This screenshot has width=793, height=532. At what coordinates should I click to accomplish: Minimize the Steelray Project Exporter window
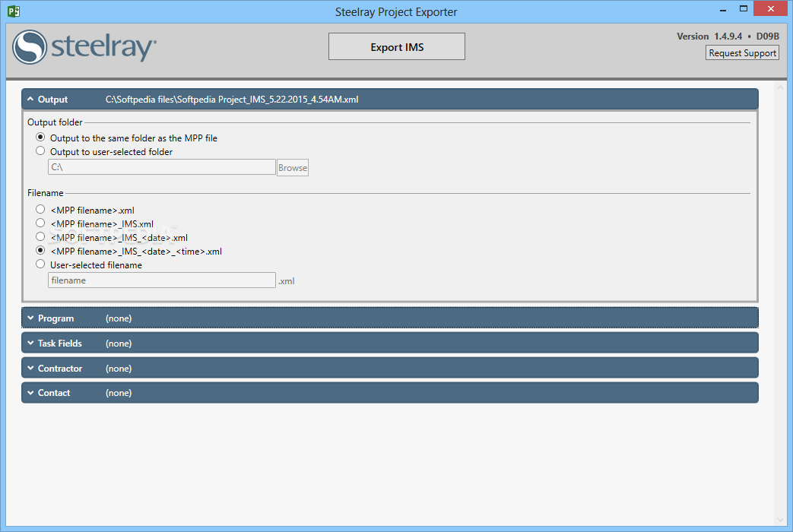pyautogui.click(x=723, y=9)
